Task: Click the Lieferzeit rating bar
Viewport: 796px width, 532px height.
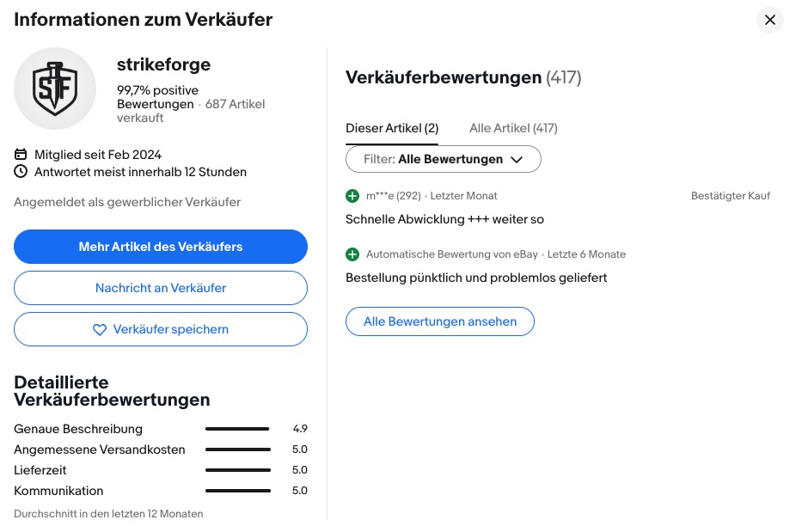Action: (x=237, y=470)
